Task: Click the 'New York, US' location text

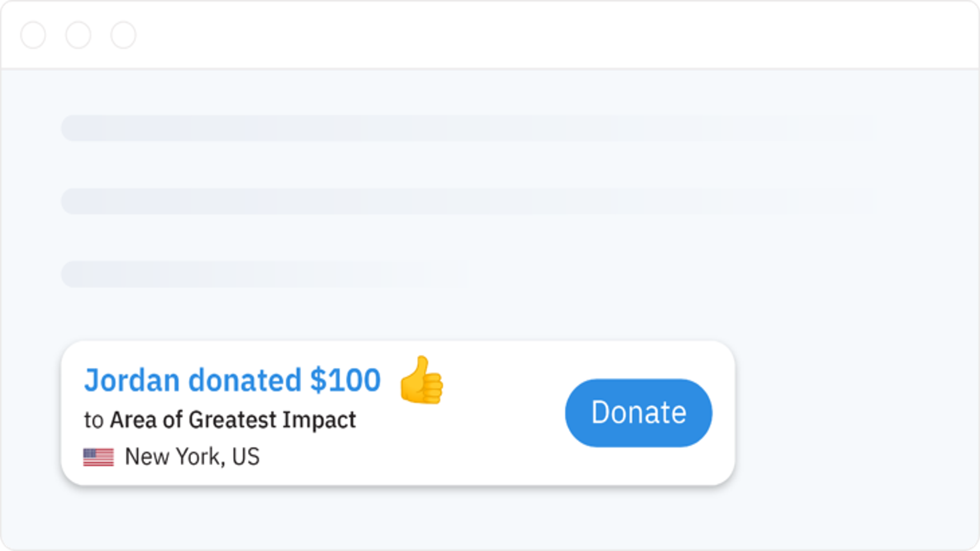Action: tap(192, 456)
